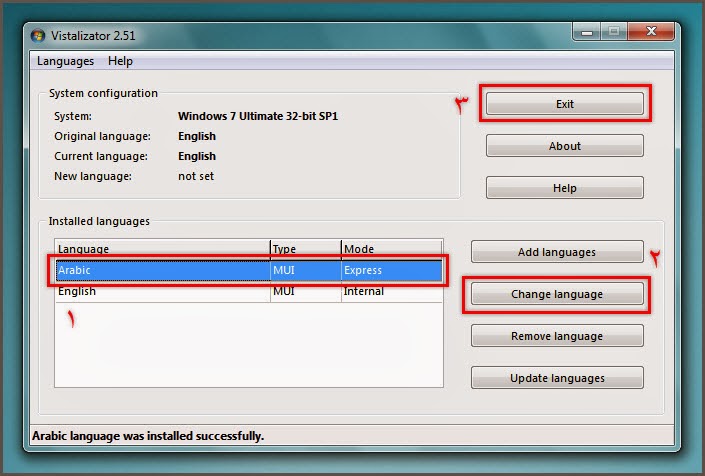The height and width of the screenshot is (476, 705).
Task: Click the About button
Action: [565, 146]
